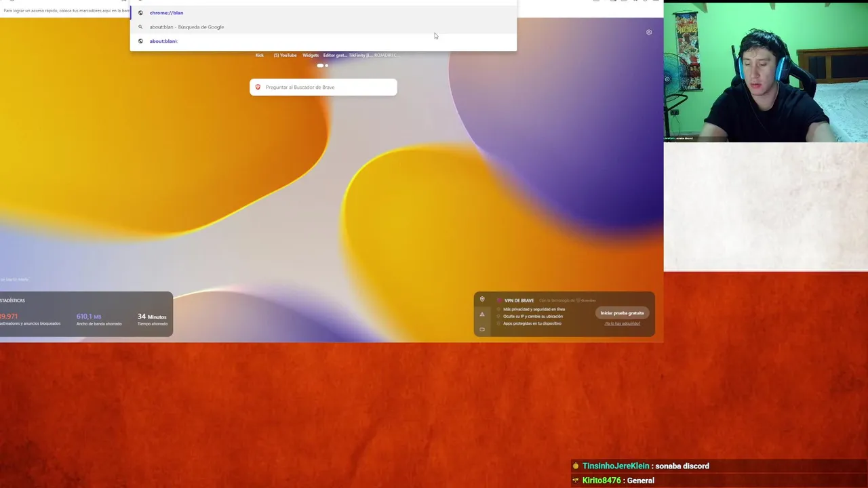This screenshot has height=488, width=868.
Task: Pick the about:blank autocomplete suggestion
Action: coord(323,41)
